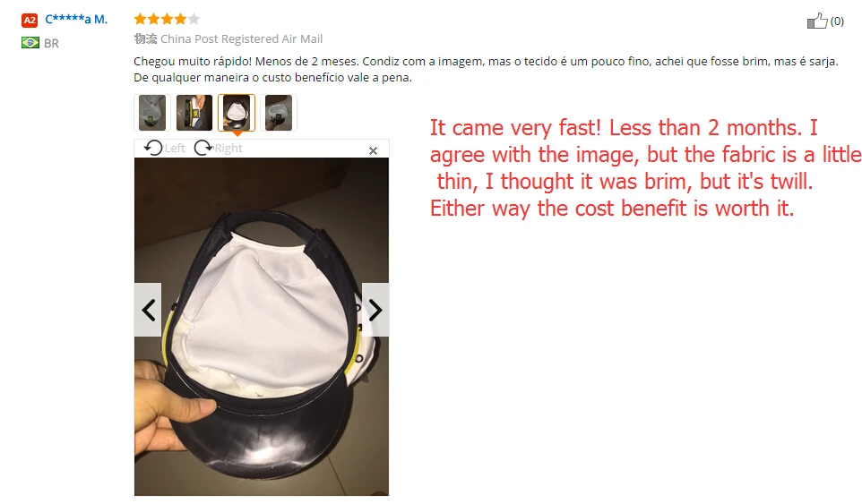The image size is (862, 504).
Task: Click the BR country label
Action: click(51, 43)
